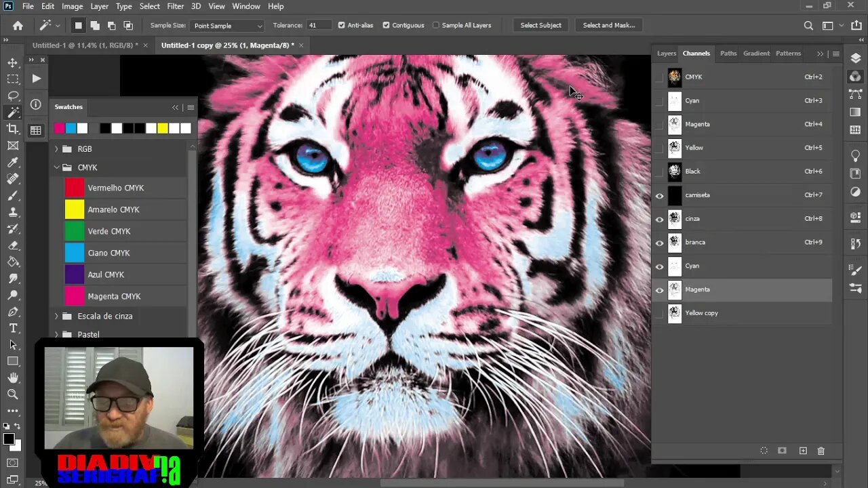868x488 pixels.
Task: Show the Yellow copy channel visibility
Action: pyautogui.click(x=659, y=313)
